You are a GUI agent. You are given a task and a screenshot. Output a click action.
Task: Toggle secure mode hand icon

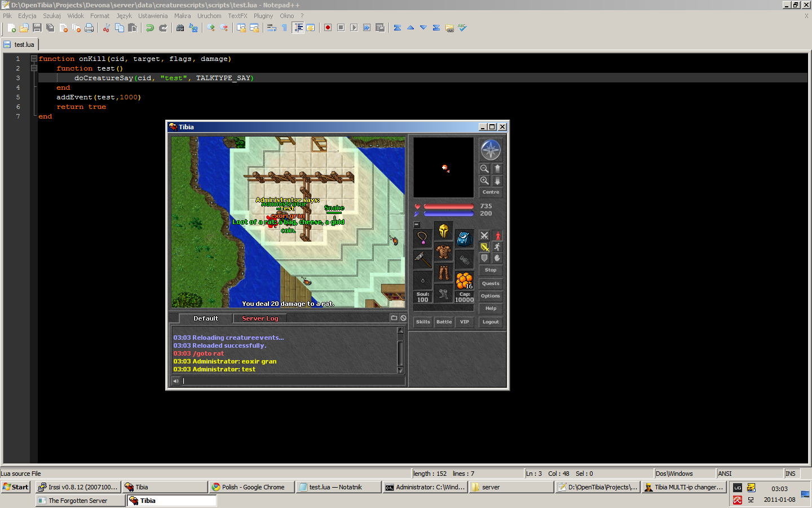[497, 258]
